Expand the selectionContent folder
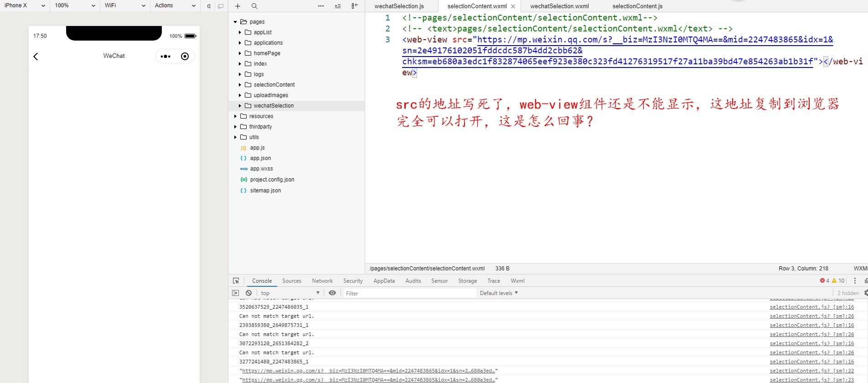Viewport: 868px width, 383px height. coord(240,85)
